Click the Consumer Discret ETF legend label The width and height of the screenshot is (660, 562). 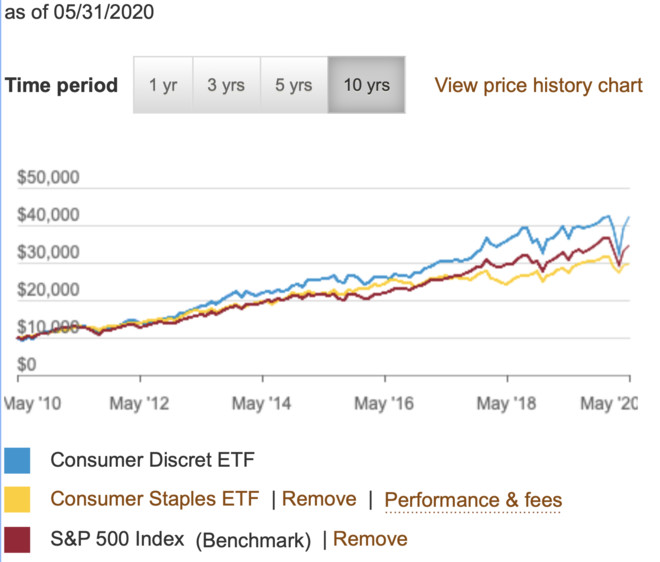[x=152, y=460]
